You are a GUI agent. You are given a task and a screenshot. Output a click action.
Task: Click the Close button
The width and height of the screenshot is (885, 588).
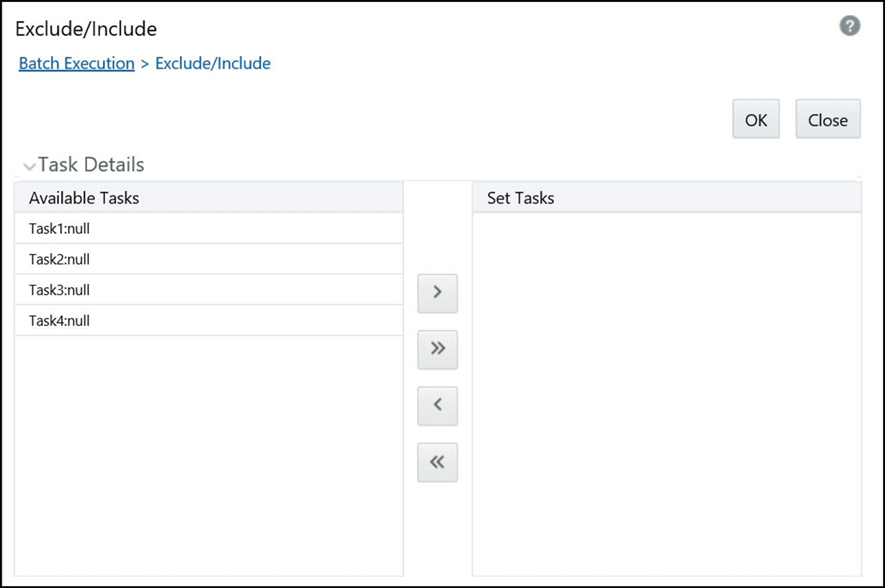(x=828, y=119)
